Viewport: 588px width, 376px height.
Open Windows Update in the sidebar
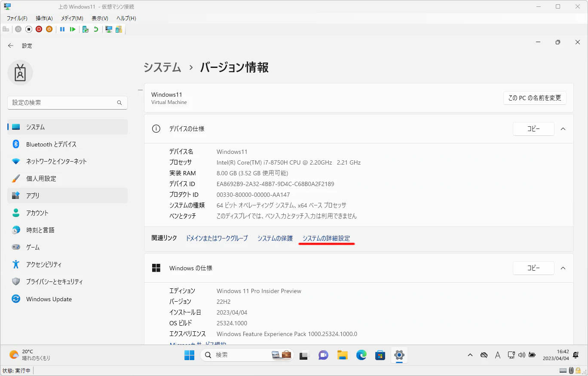click(67, 299)
